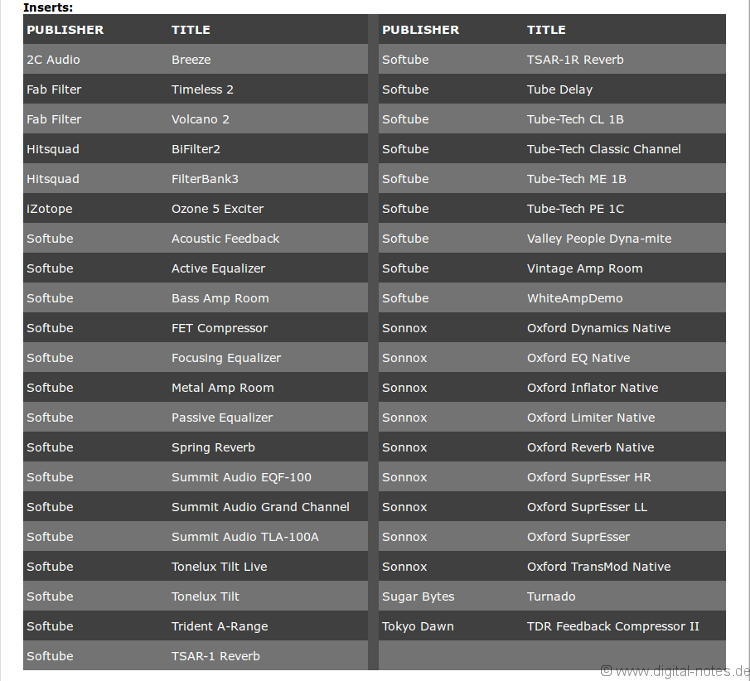
Task: Click Oxford SuprEsser HR title
Action: tap(589, 477)
